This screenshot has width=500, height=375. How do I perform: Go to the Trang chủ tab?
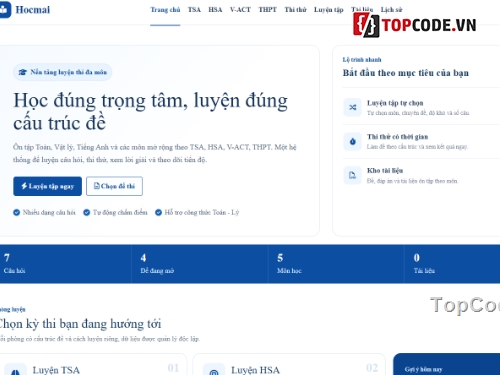tap(165, 10)
